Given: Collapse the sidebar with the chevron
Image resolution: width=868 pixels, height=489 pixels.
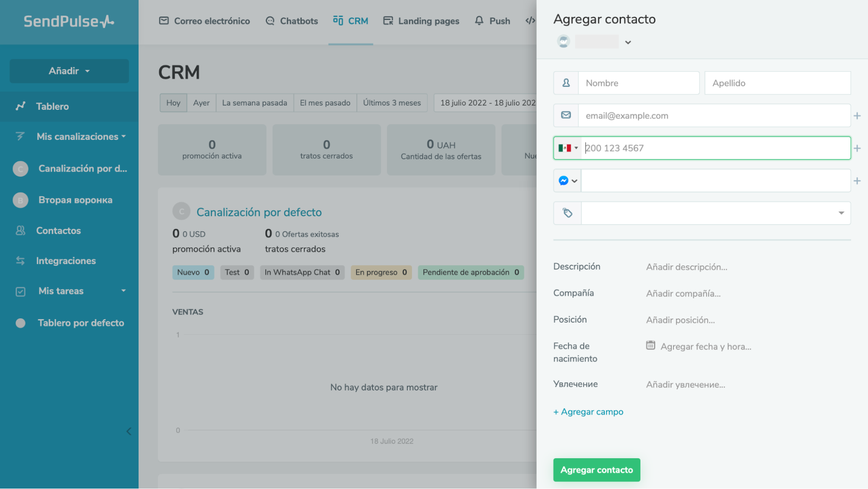Looking at the screenshot, I should pos(129,431).
